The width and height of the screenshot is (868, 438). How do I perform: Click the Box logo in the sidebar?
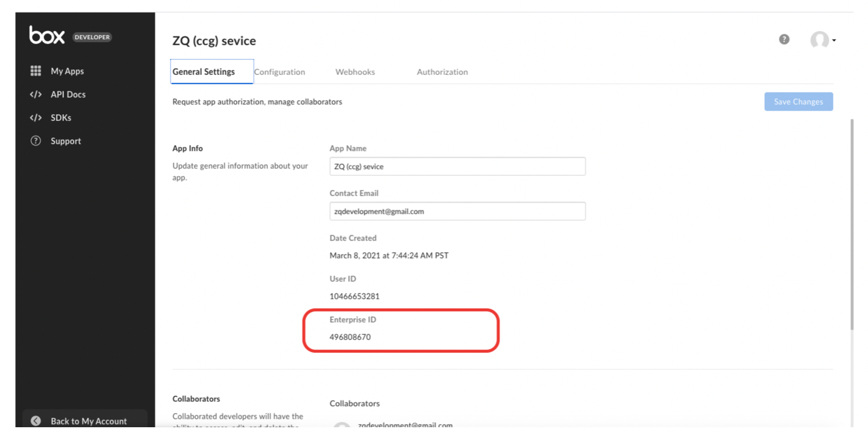(47, 36)
